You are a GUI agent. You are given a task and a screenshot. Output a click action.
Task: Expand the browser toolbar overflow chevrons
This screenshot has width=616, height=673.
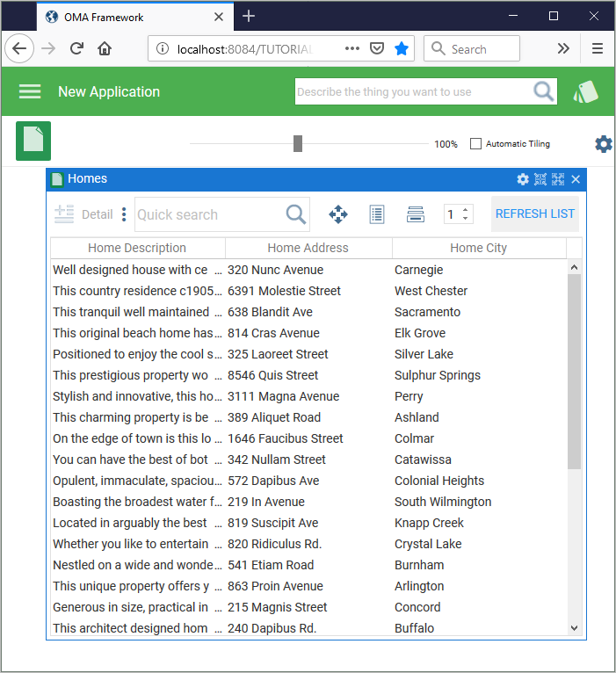click(563, 48)
